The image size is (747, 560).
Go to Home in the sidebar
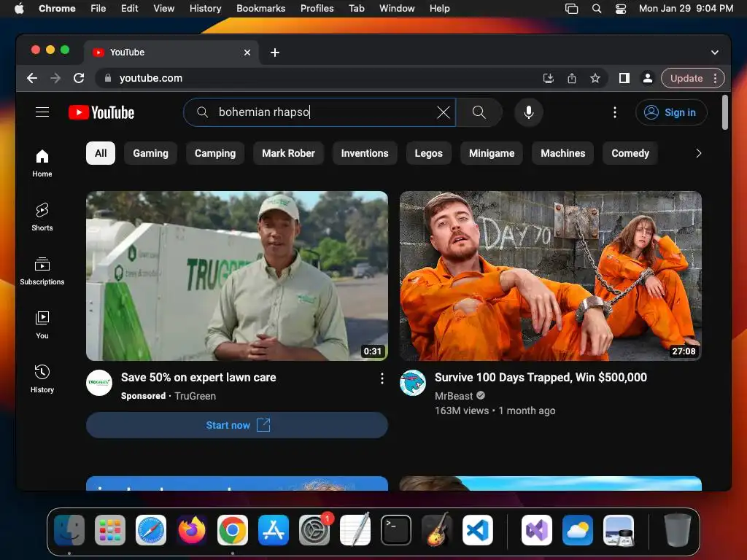[42, 163]
